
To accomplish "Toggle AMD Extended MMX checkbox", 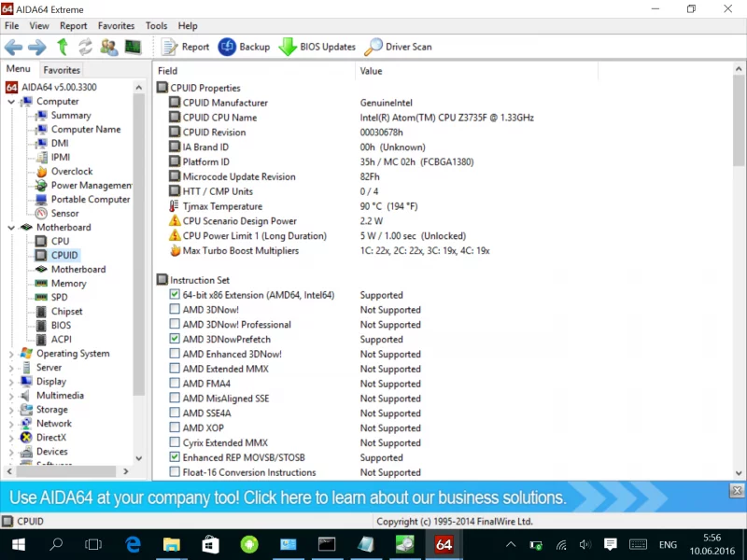I will [175, 369].
